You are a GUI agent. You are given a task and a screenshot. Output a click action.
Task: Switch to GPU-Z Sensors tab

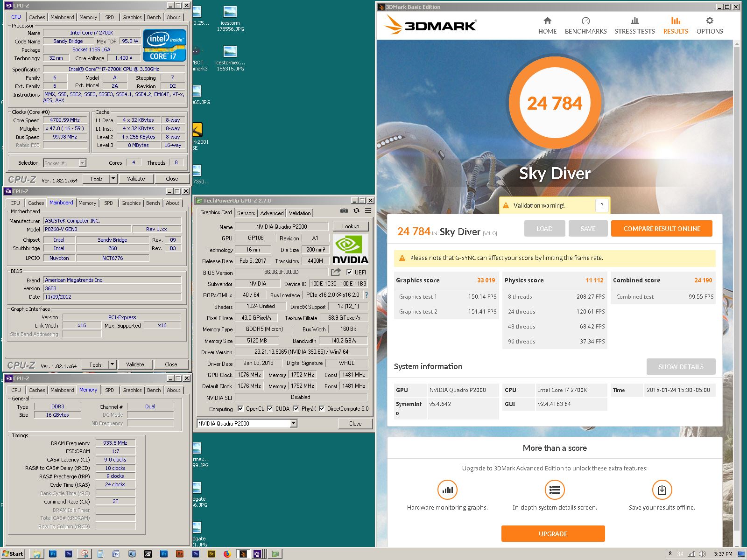click(x=246, y=213)
